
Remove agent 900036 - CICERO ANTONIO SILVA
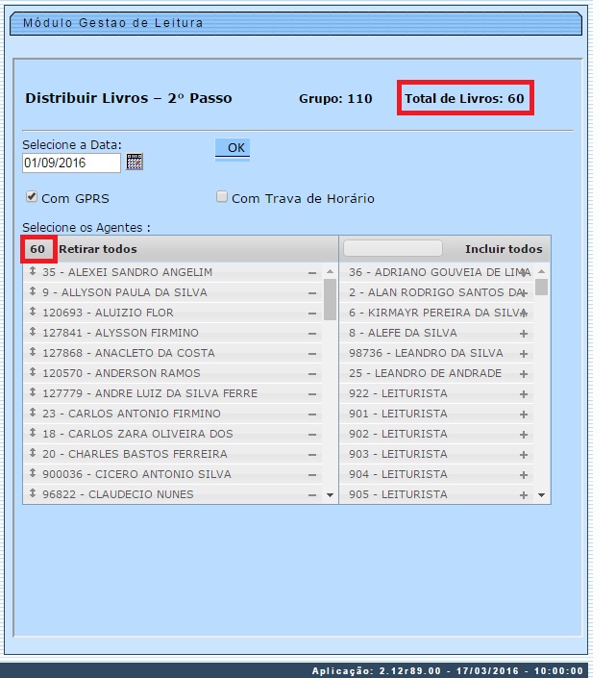(311, 475)
